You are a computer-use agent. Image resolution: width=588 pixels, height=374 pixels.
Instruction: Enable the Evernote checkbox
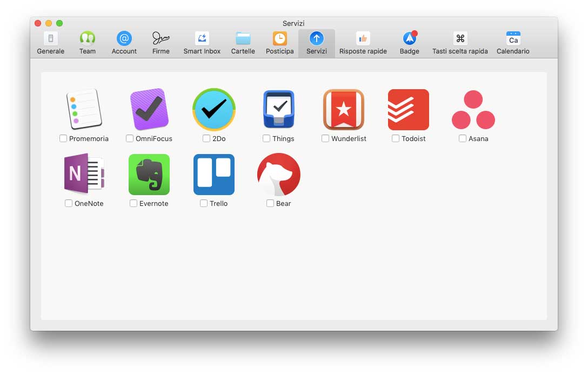[x=133, y=203]
